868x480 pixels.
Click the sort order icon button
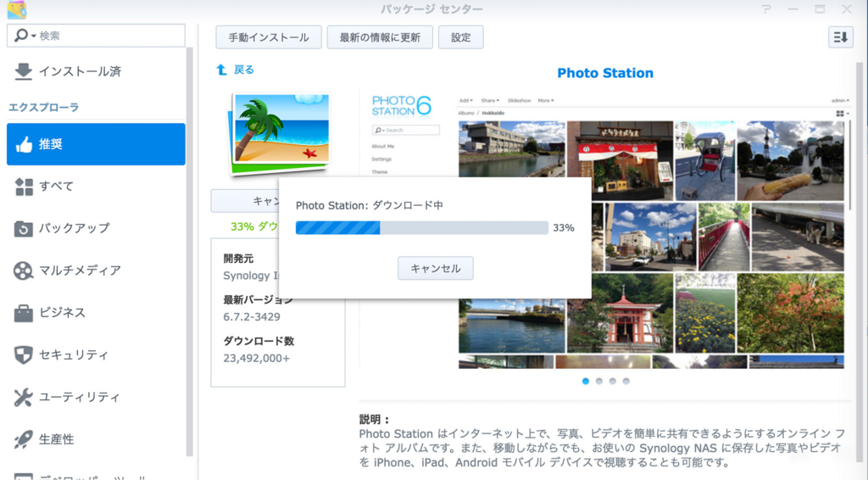(x=840, y=37)
